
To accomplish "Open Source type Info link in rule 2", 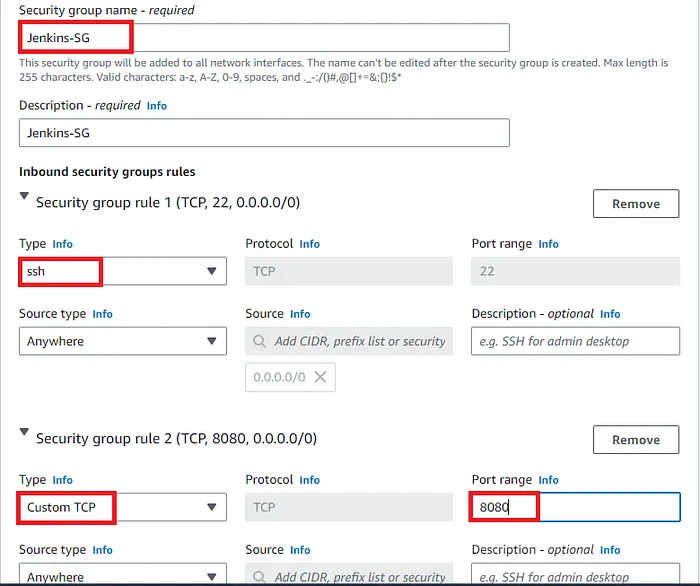I will pos(102,550).
